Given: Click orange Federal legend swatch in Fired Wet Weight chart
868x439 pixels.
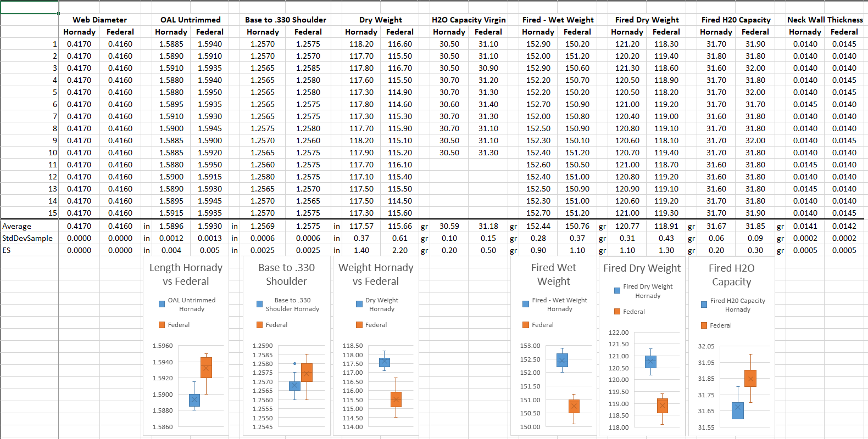Looking at the screenshot, I should [x=526, y=325].
